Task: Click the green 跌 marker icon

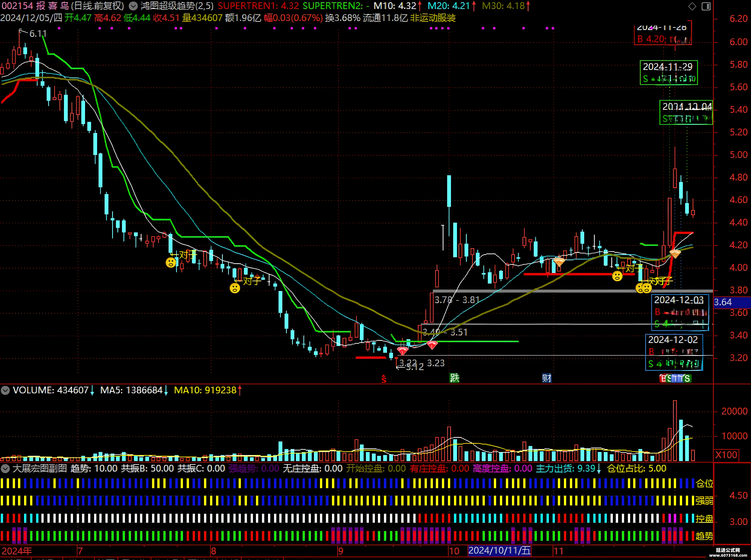Action: point(454,378)
